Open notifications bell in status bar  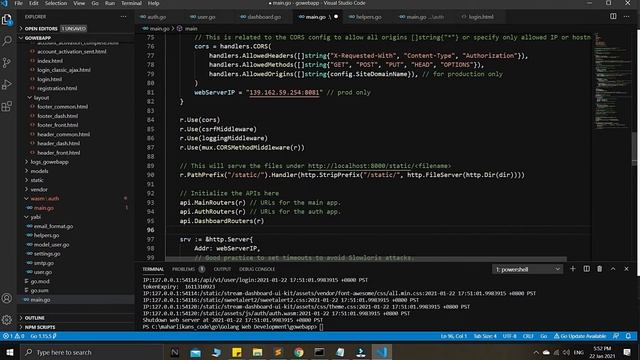point(628,336)
